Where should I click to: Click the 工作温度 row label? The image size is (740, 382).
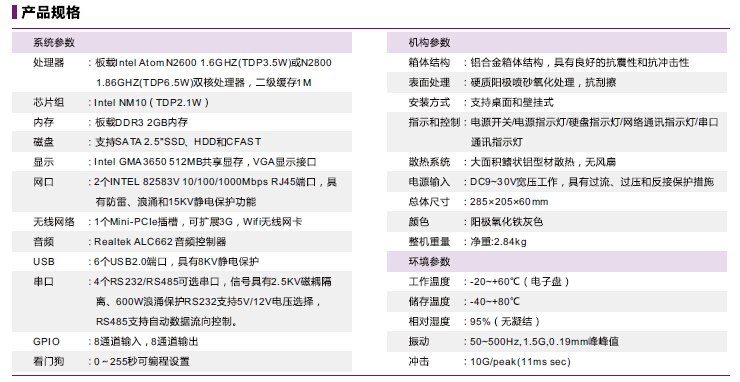point(429,281)
